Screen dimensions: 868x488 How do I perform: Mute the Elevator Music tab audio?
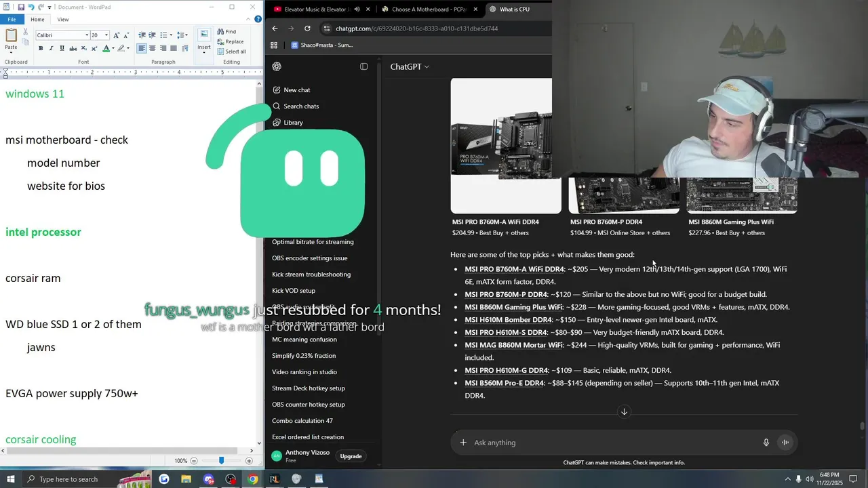click(x=357, y=9)
